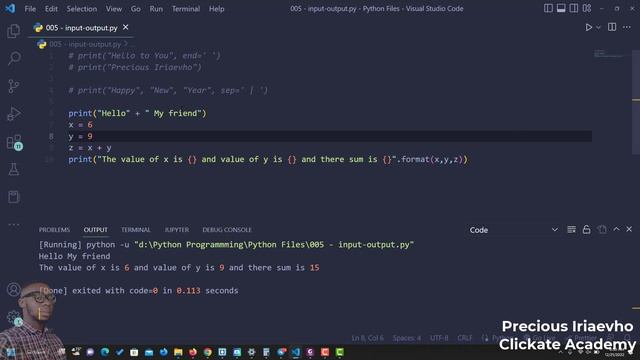This screenshot has height=360, width=640.
Task: Click Ln 8, Col 6 in status bar
Action: pos(367,338)
